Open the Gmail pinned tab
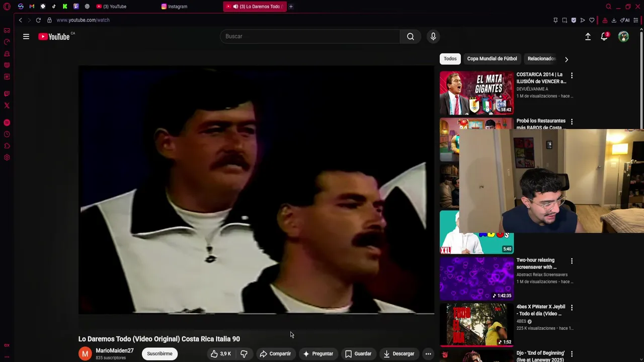This screenshot has width=644, height=362. (32, 7)
